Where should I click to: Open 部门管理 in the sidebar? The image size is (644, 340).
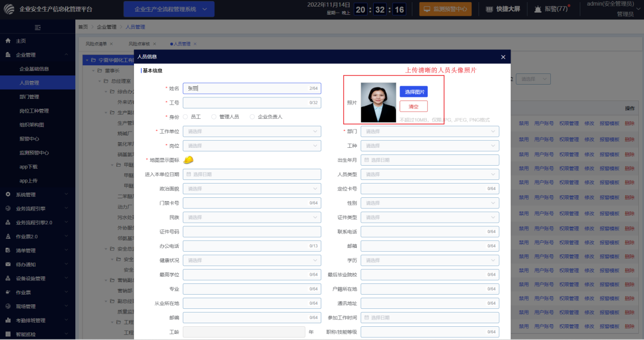tap(29, 97)
